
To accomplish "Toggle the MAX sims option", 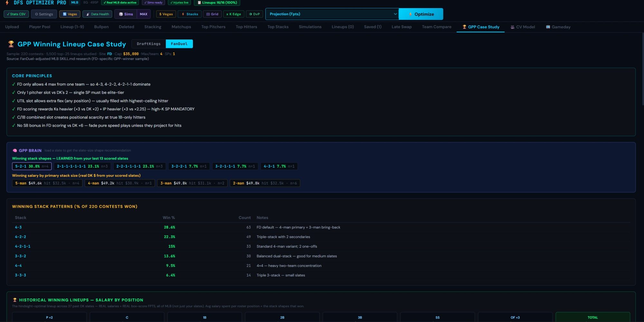I will click(x=144, y=14).
